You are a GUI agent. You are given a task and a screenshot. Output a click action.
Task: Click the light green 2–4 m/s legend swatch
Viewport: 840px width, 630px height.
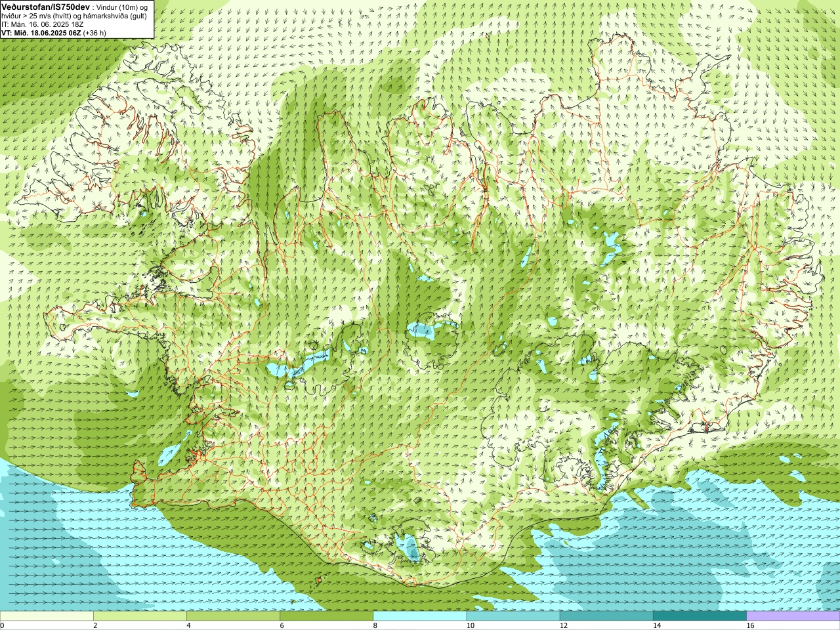pyautogui.click(x=140, y=616)
